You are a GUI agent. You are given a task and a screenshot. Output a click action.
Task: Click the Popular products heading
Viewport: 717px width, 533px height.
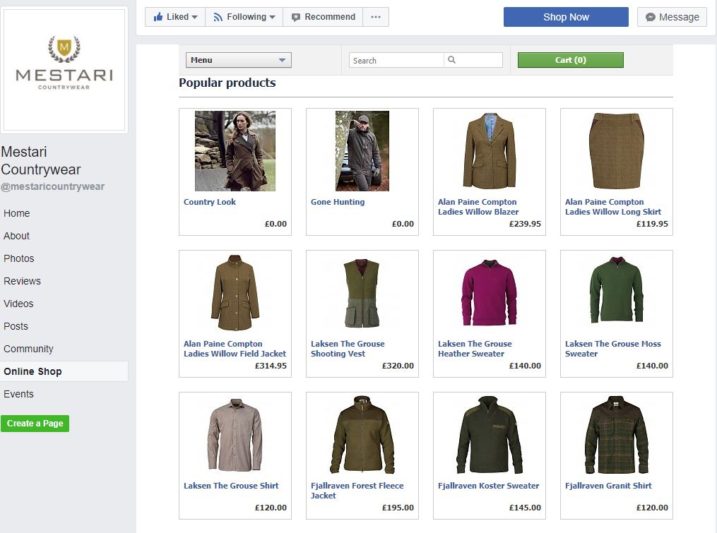[x=227, y=83]
